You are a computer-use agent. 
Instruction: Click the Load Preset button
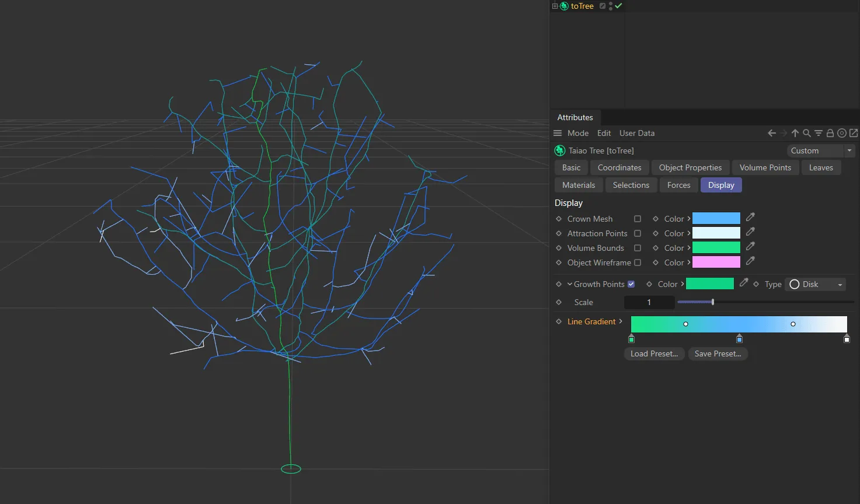click(x=654, y=353)
